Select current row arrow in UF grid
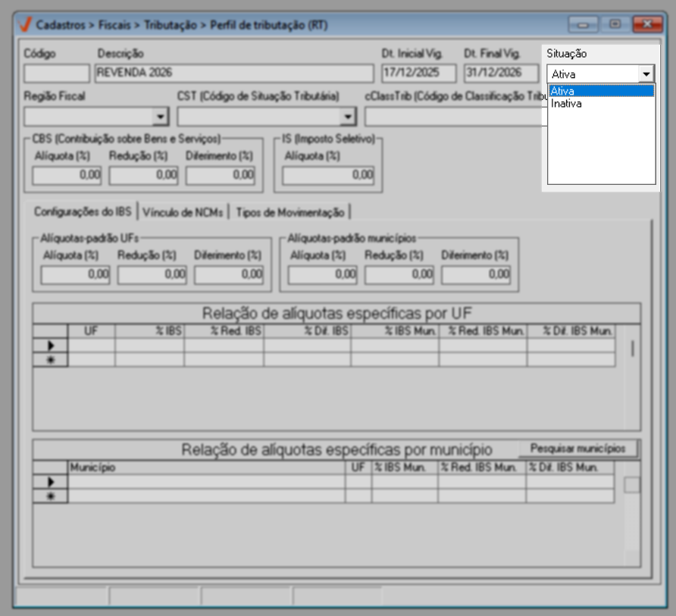The height and width of the screenshot is (616, 676). tap(51, 346)
